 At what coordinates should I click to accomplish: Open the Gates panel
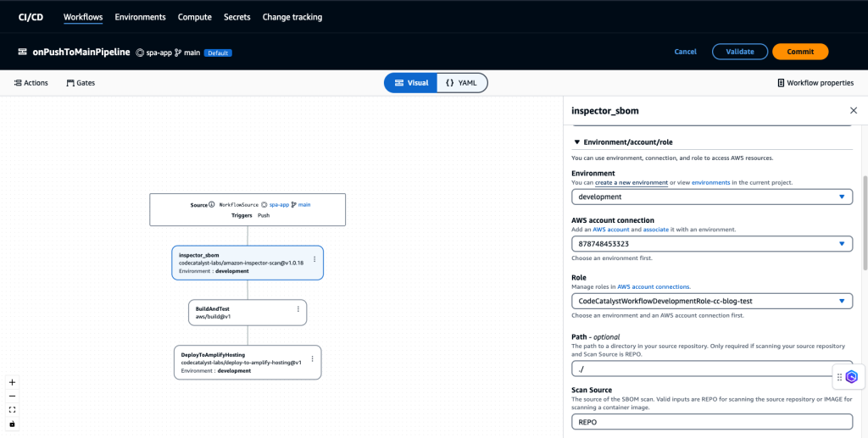pyautogui.click(x=81, y=83)
